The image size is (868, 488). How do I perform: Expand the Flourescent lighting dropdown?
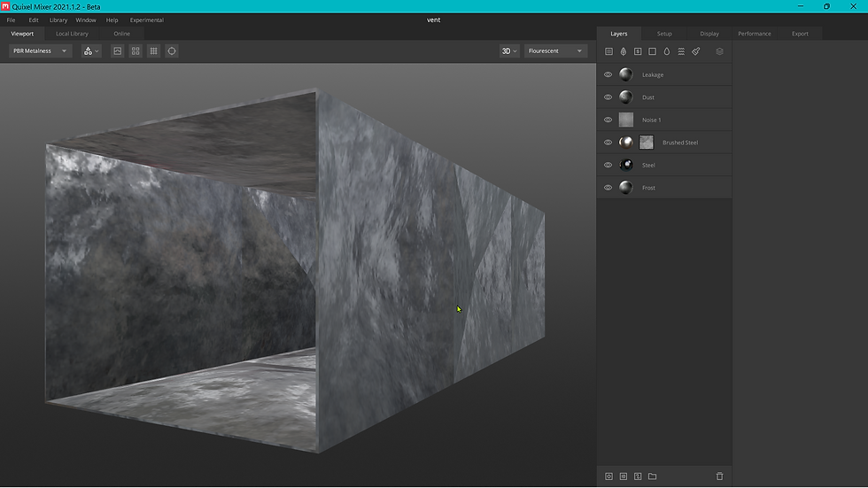click(556, 51)
